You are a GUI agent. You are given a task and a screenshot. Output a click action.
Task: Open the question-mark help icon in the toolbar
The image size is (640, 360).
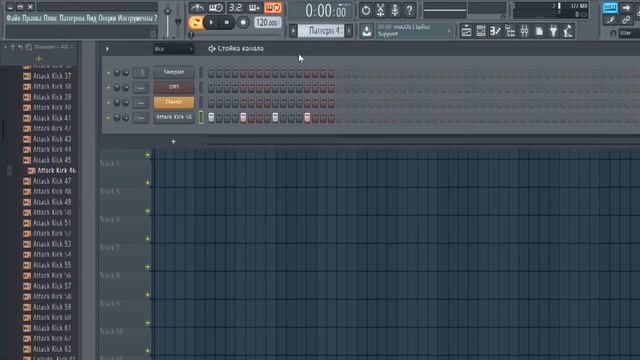pyautogui.click(x=409, y=10)
